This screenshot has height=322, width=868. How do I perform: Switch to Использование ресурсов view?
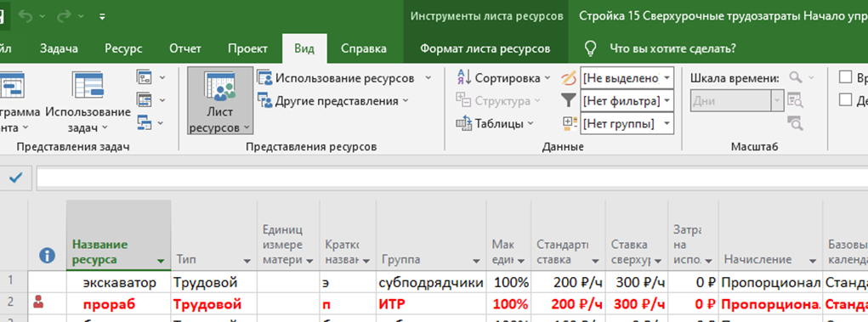337,78
